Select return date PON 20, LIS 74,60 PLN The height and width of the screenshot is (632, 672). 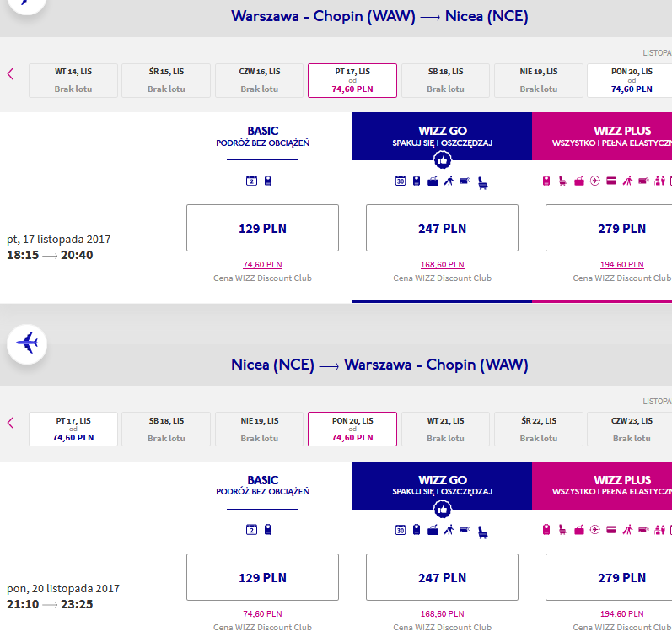point(352,429)
